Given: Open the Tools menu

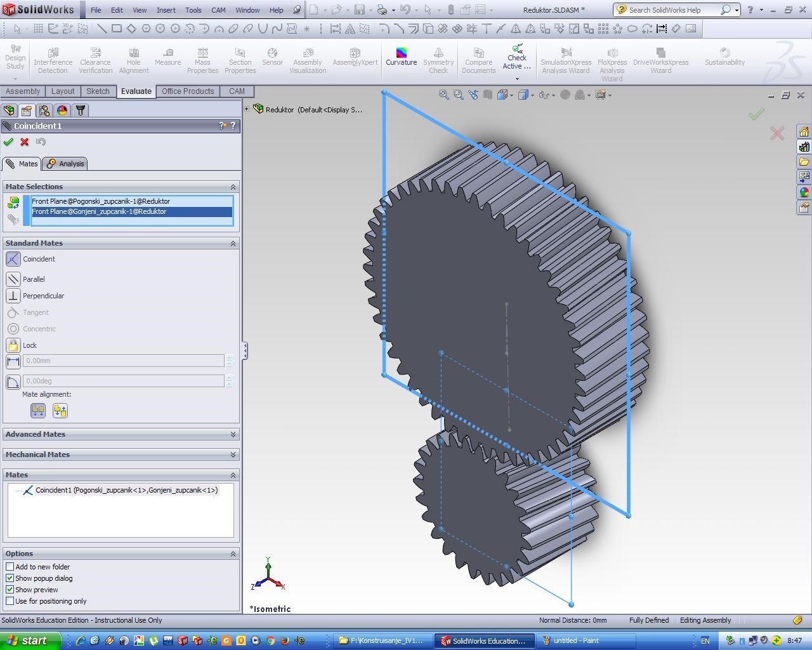Looking at the screenshot, I should pyautogui.click(x=193, y=10).
